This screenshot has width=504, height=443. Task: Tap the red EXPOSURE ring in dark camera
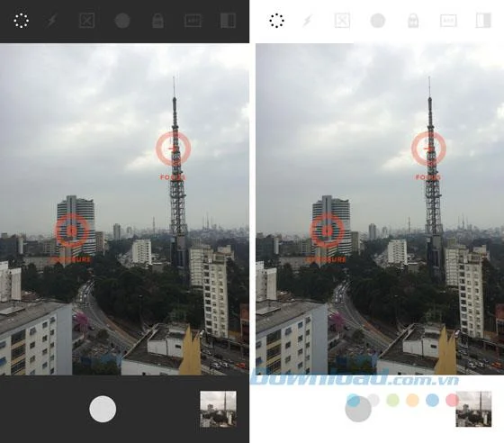[72, 231]
